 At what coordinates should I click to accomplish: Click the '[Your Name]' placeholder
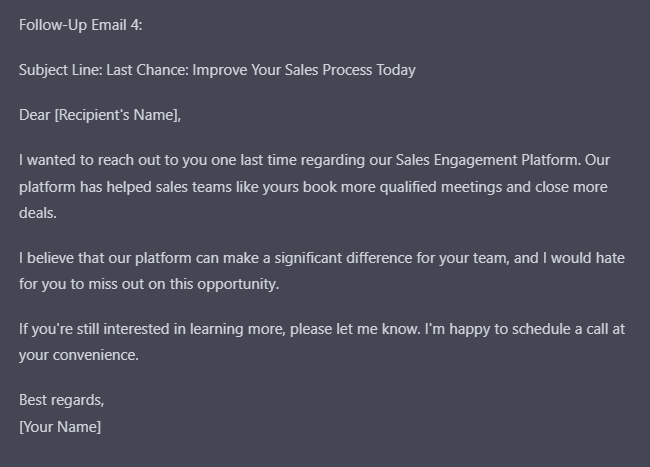[x=60, y=427]
